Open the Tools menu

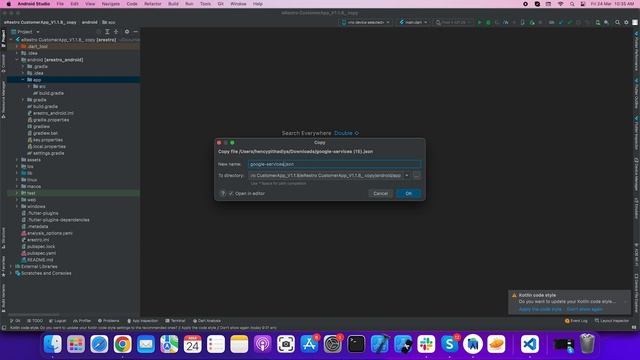pyautogui.click(x=205, y=4)
